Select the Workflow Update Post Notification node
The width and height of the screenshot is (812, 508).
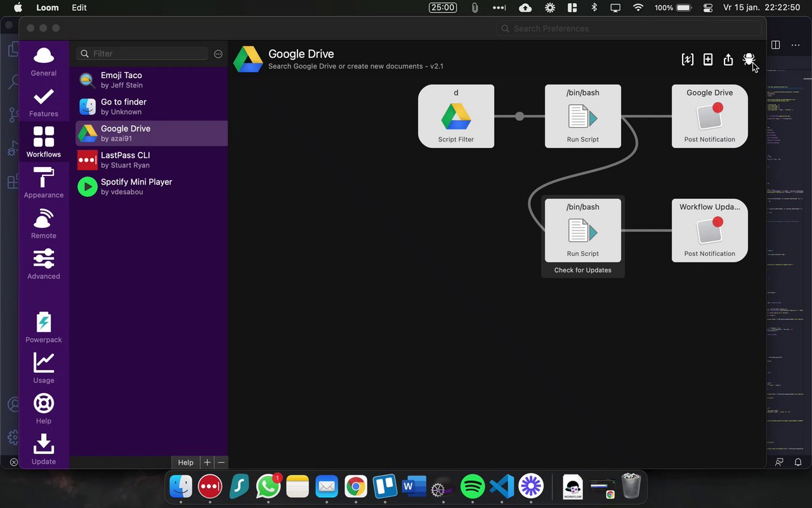point(710,231)
